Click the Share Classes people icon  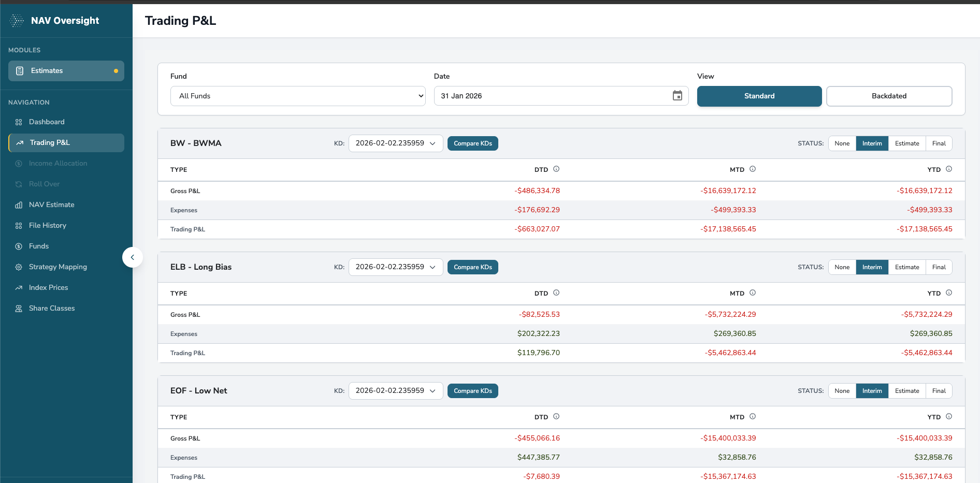pos(19,309)
